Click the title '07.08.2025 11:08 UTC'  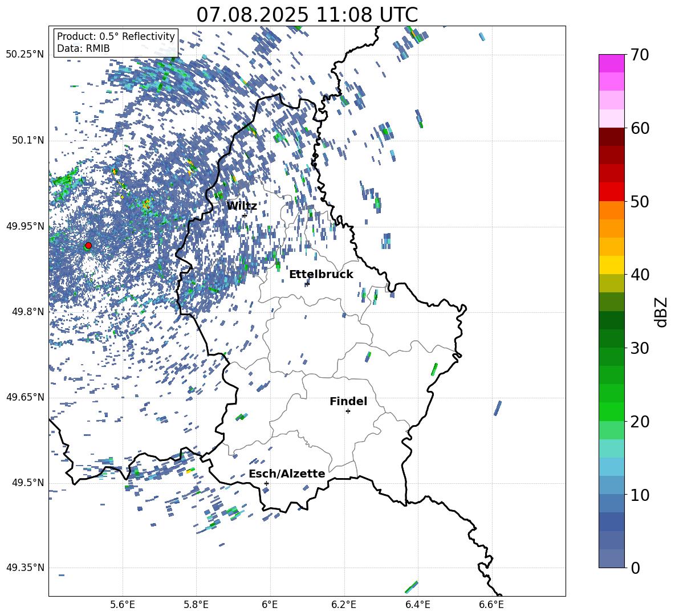[307, 15]
